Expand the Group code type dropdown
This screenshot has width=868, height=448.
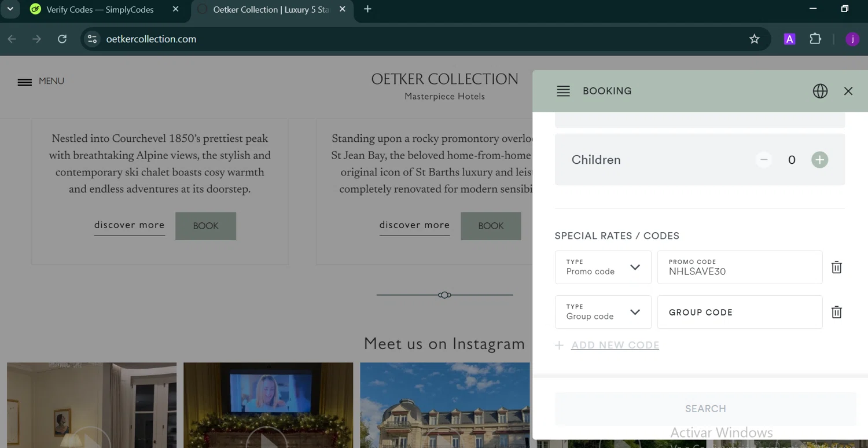(x=603, y=312)
